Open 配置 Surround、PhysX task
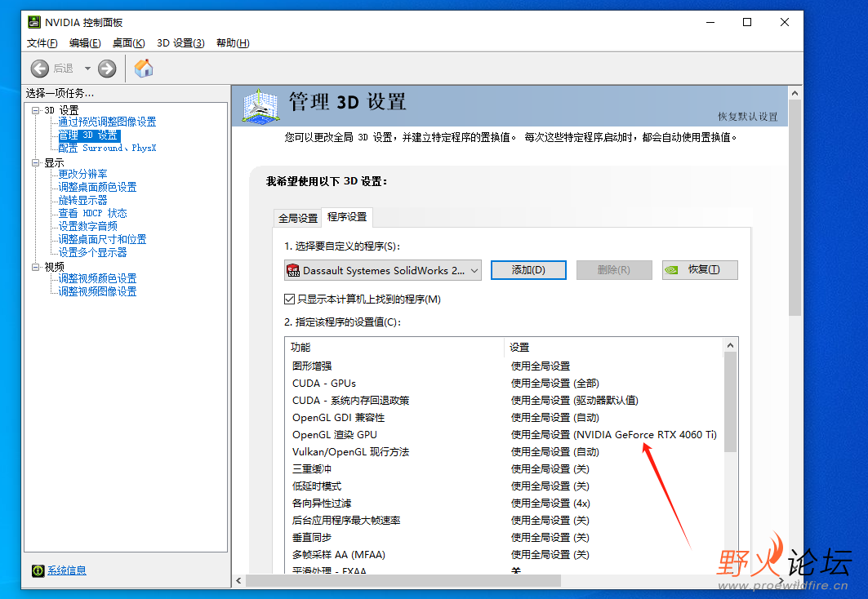868x599 pixels. (x=108, y=149)
